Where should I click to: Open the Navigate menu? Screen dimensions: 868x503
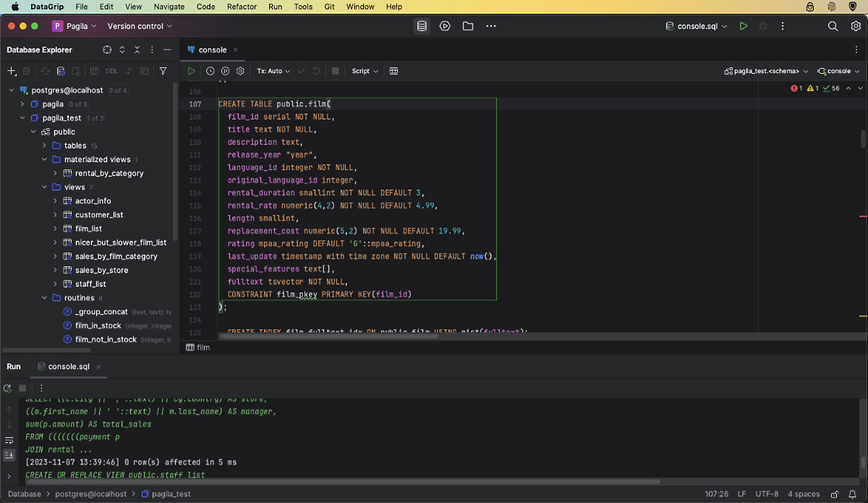pyautogui.click(x=169, y=7)
